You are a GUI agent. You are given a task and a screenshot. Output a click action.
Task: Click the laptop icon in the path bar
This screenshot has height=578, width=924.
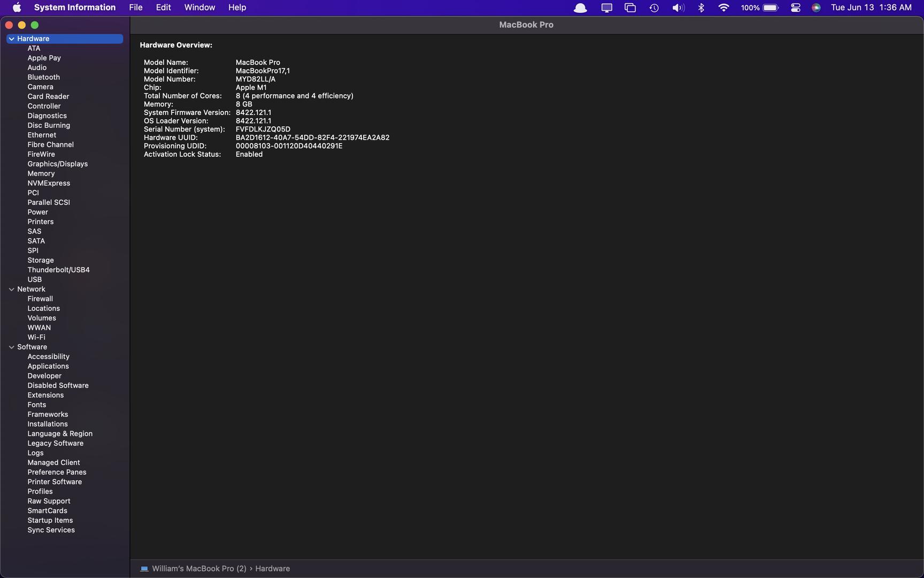[144, 568]
